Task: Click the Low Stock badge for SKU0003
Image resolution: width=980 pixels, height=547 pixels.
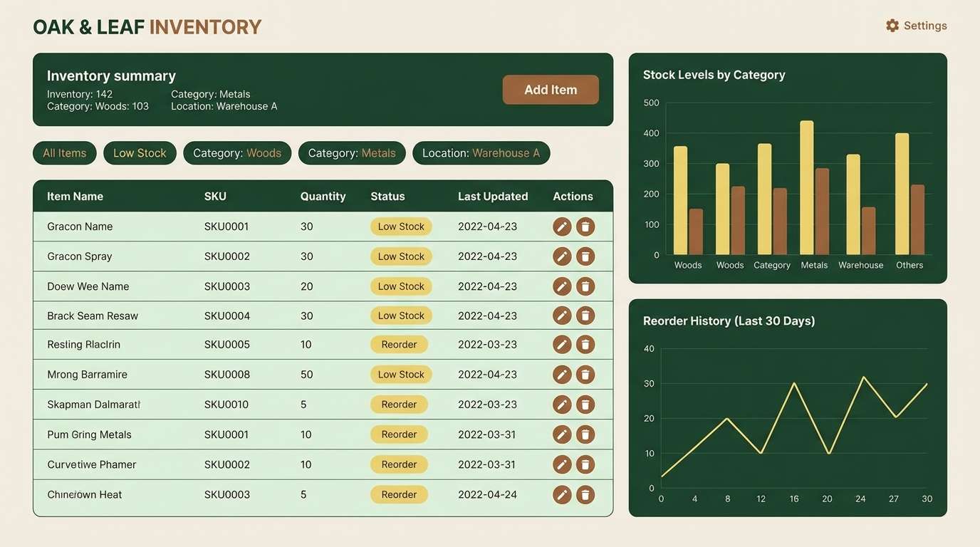Action: (401, 286)
